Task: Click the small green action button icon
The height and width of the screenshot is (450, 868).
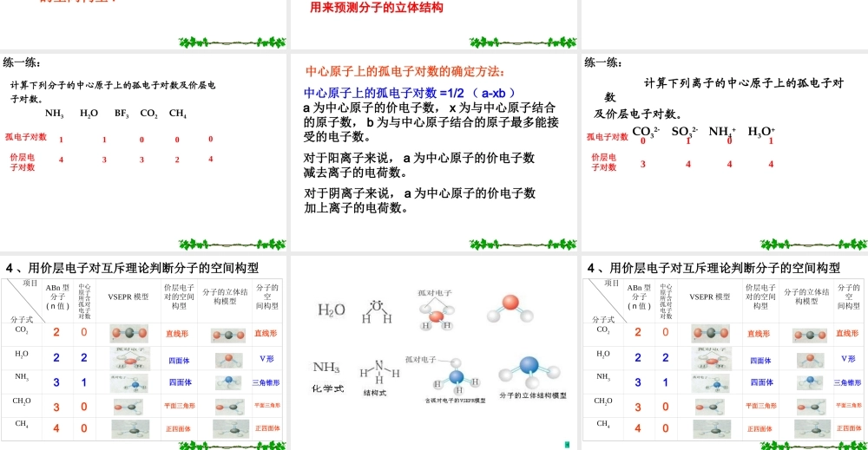Action: [x=567, y=445]
